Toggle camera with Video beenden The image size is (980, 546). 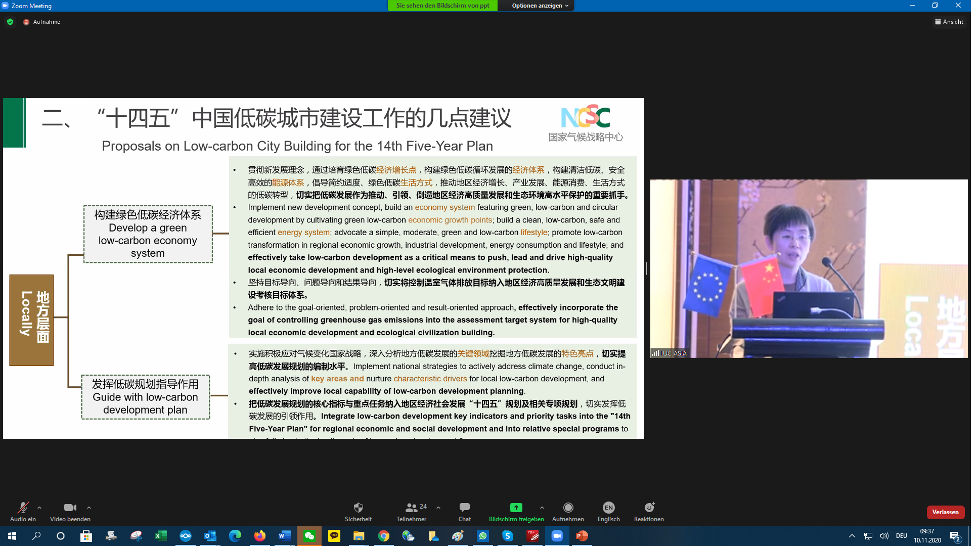70,508
